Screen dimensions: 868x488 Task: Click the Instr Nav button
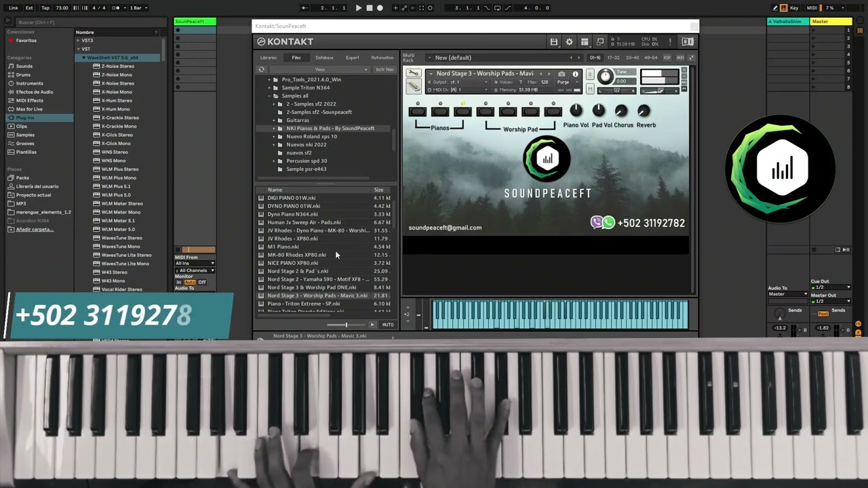(x=384, y=69)
